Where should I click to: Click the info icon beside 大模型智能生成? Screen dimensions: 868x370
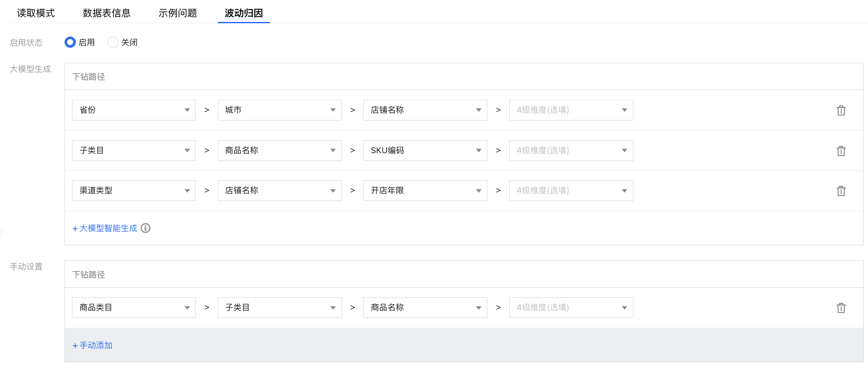(146, 228)
